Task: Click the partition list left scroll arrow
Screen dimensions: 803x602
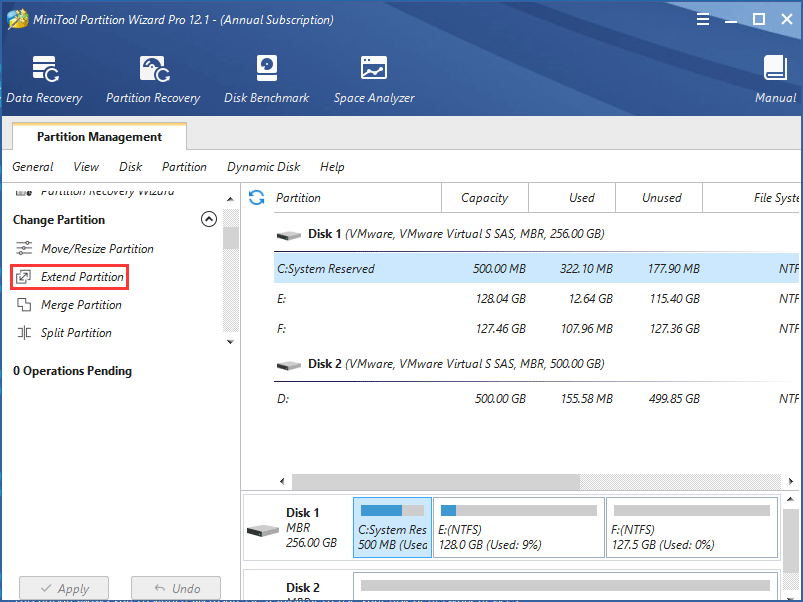Action: point(282,481)
